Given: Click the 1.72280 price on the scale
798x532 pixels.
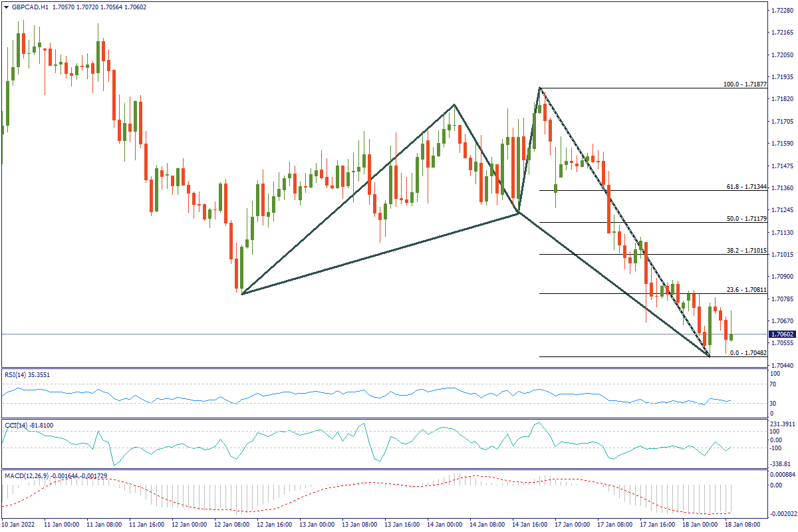Looking at the screenshot, I should point(783,11).
